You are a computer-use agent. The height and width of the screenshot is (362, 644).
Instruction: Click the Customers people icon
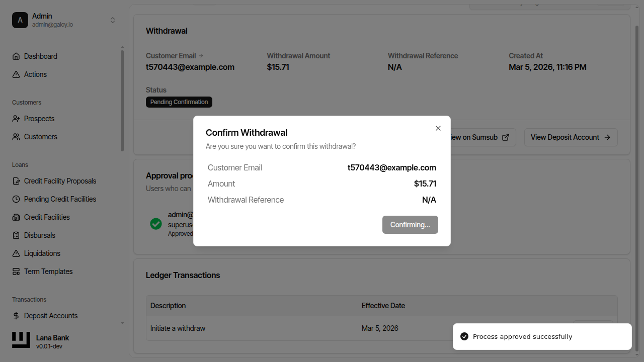(16, 137)
